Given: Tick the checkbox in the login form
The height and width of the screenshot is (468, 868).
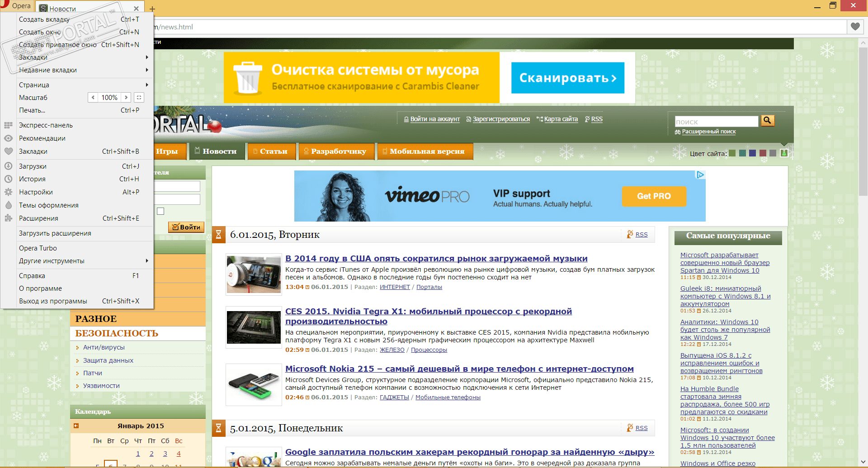Looking at the screenshot, I should 160,211.
